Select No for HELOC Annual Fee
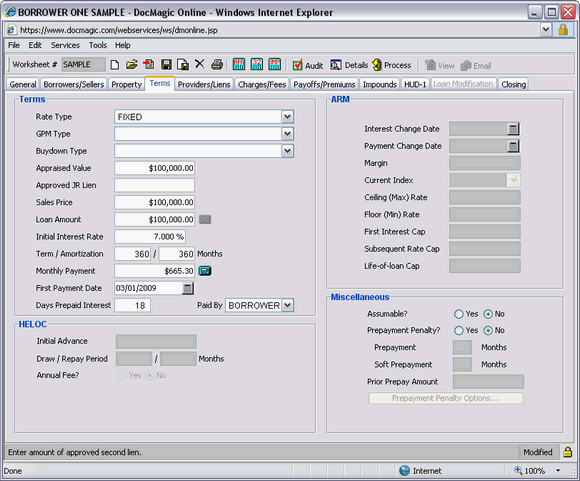 150,376
